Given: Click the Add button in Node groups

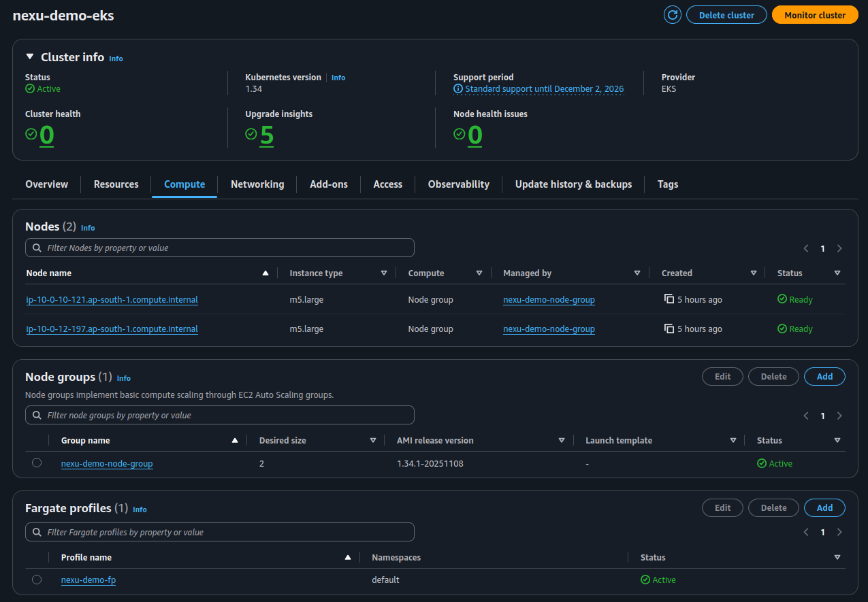Looking at the screenshot, I should coord(824,376).
